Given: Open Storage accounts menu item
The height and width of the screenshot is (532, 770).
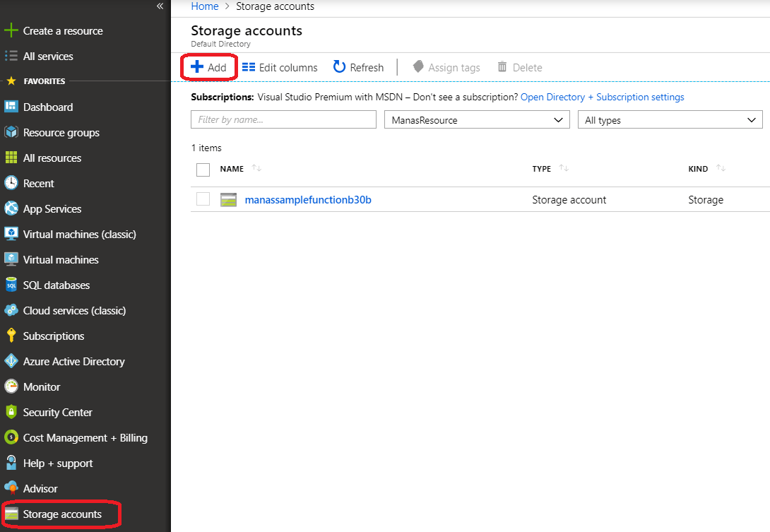Looking at the screenshot, I should click(x=62, y=514).
